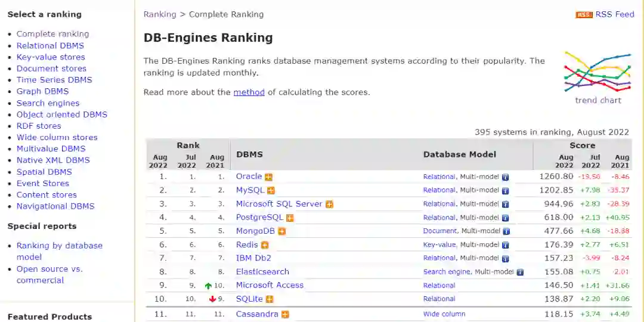Click the multi-model info icon in Elasticsearch row
Screen dimensions: 644x322
(520, 272)
